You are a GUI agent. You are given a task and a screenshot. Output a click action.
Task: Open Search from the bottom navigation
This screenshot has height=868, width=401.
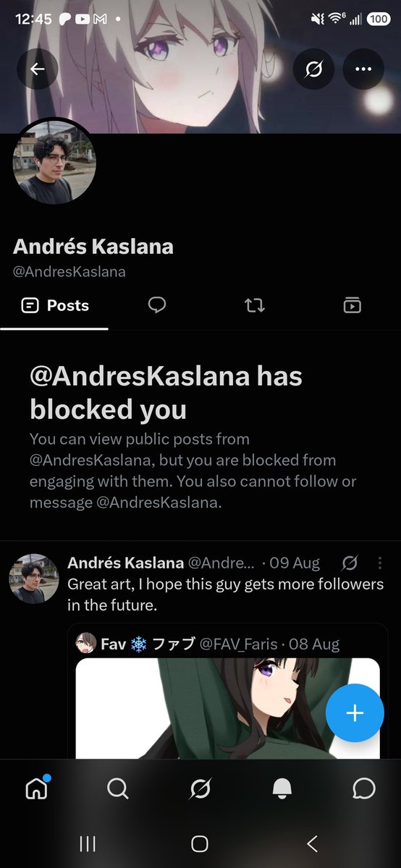(x=118, y=788)
